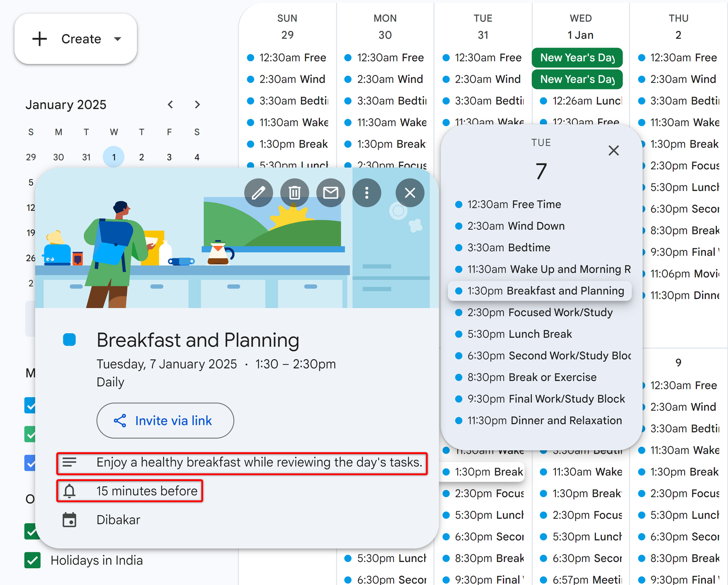Image resolution: width=728 pixels, height=585 pixels.
Task: Open the New Year's Day holiday event
Action: [577, 57]
